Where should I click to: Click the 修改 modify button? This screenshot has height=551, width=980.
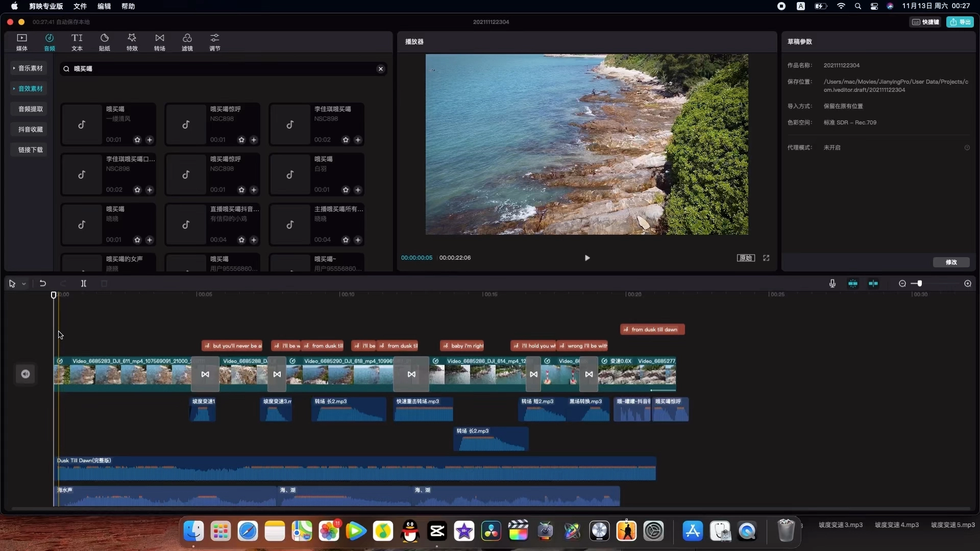click(951, 262)
